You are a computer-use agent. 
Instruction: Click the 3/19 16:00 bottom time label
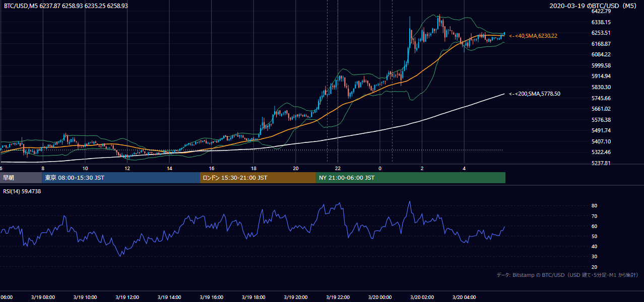pyautogui.click(x=211, y=297)
